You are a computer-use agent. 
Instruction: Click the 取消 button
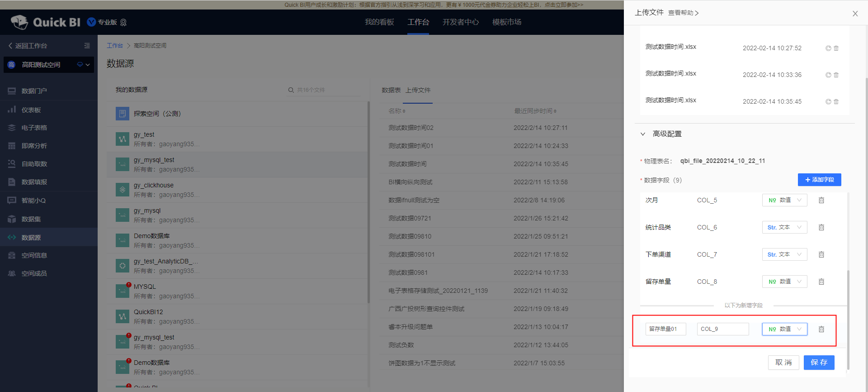[x=783, y=363]
